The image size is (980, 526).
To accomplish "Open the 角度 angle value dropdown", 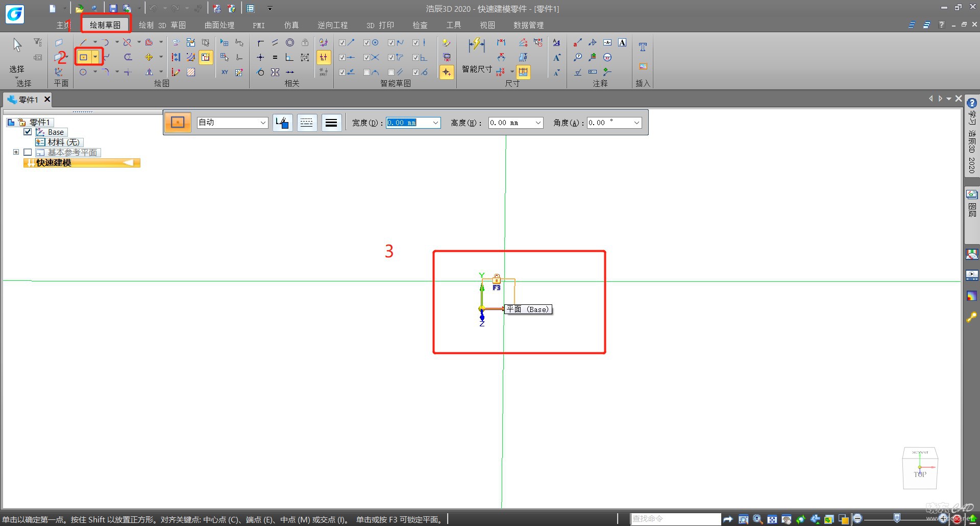I will 636,123.
